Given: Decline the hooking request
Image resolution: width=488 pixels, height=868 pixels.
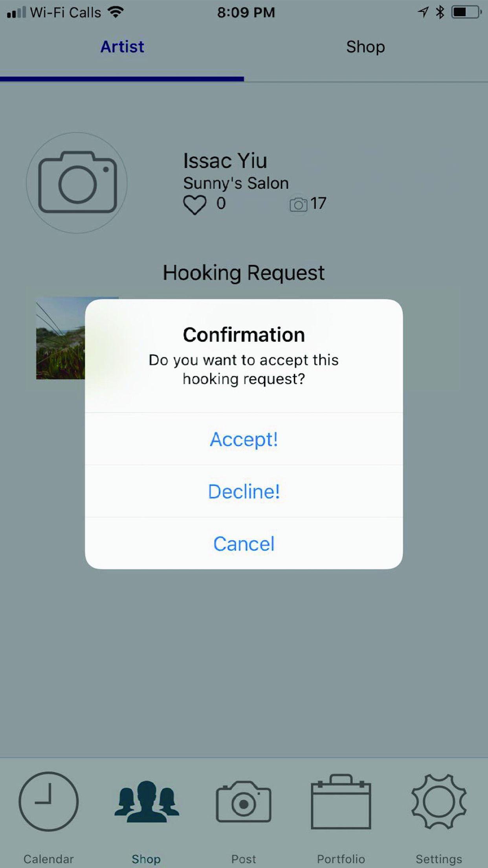Looking at the screenshot, I should tap(244, 491).
